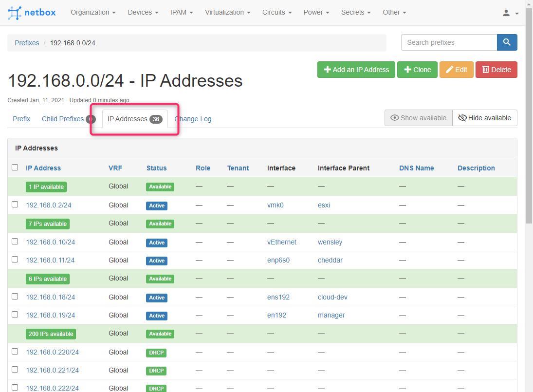Select the Child Prefixes tab

click(62, 118)
